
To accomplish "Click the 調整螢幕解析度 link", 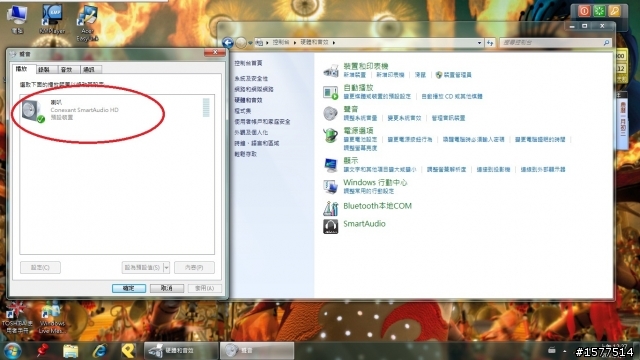I will click(447, 169).
